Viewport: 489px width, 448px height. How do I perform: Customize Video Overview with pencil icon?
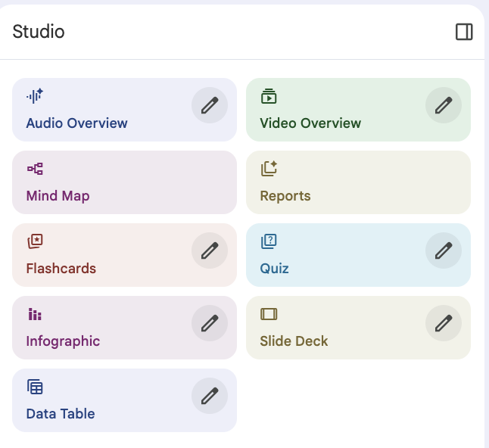(444, 105)
